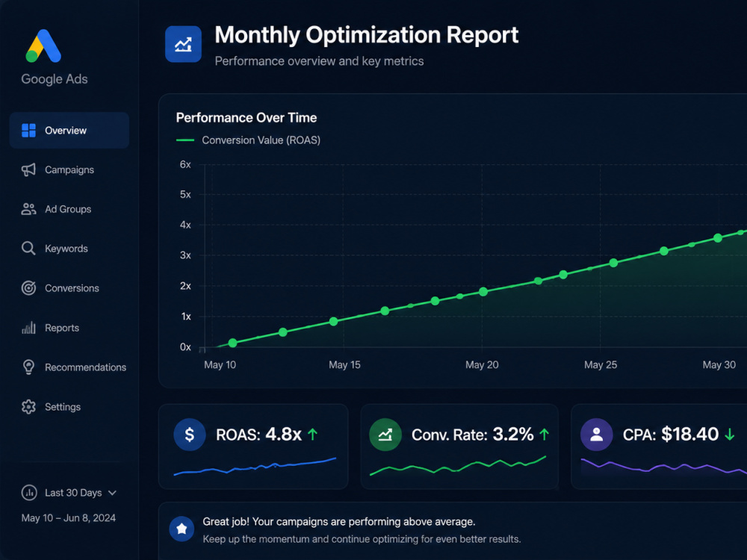Click the ROAS sparkline
Viewport: 747px width, 560px height.
pos(255,466)
